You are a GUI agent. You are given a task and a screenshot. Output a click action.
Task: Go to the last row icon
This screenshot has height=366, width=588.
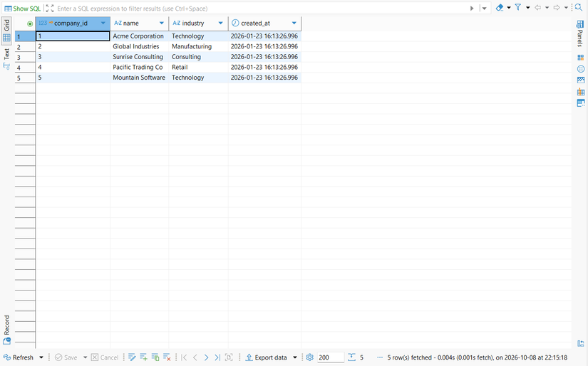[x=217, y=357]
